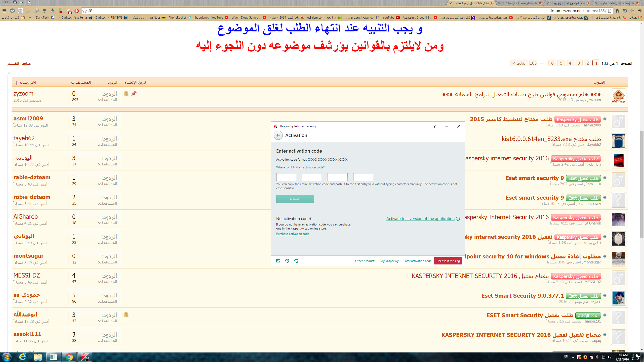Reload the forum page
Screen dimensions: 644x362
[625, 11]
